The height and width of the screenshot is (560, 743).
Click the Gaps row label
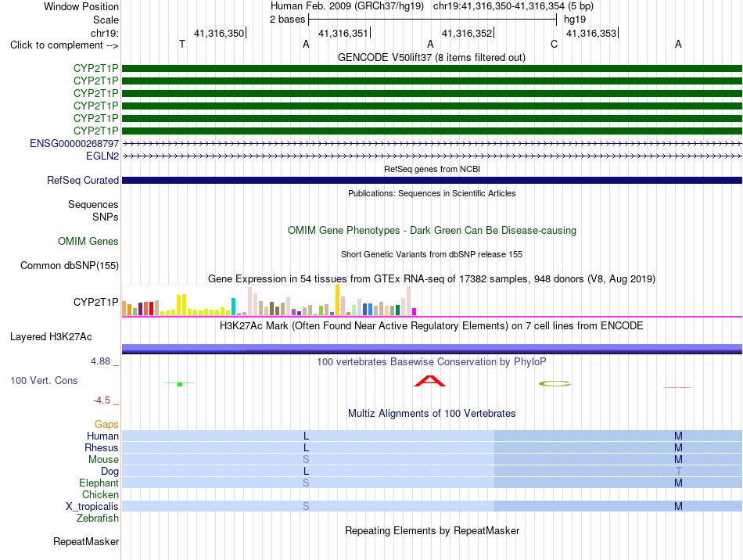(106, 424)
